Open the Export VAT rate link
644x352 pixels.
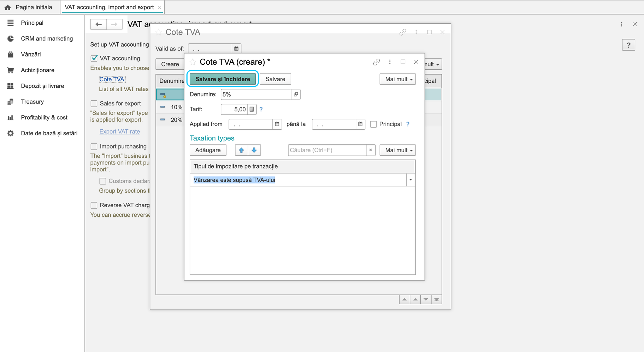[x=119, y=131]
